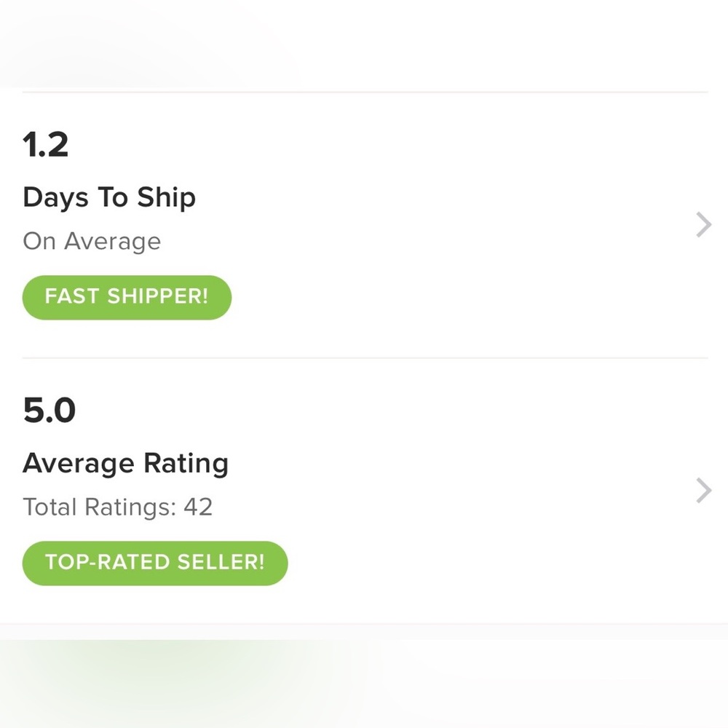Open Total Ratings: 42 details

tap(117, 507)
